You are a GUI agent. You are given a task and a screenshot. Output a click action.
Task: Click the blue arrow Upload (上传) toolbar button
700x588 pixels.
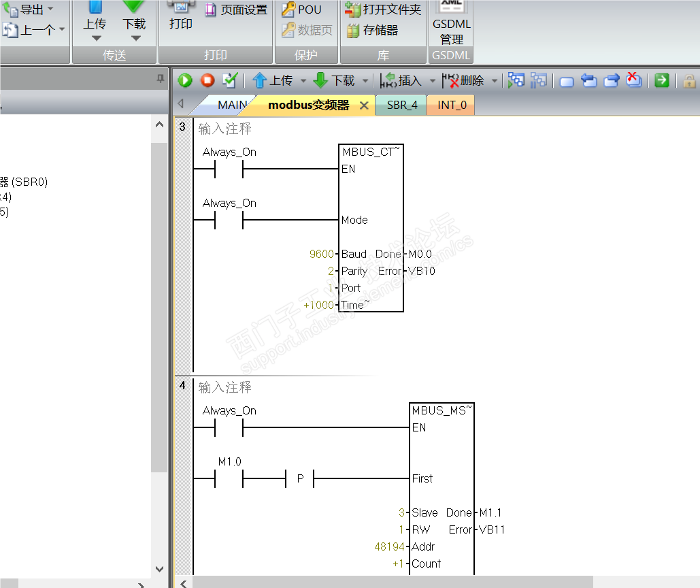pos(272,80)
